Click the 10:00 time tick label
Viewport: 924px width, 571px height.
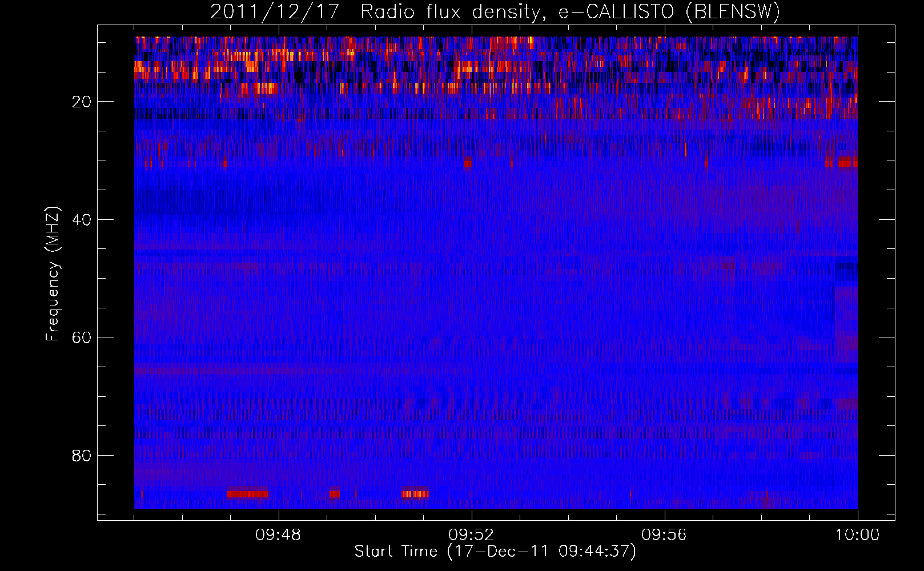[857, 535]
